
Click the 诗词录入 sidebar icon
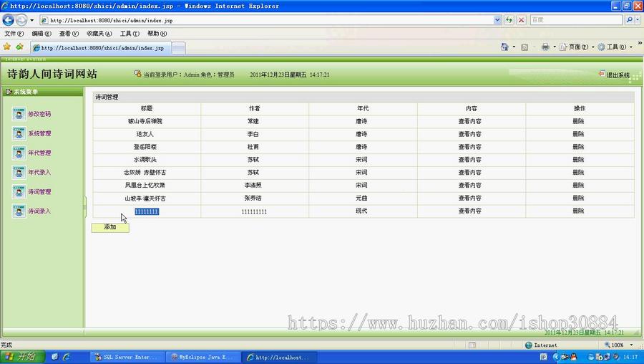click(19, 211)
